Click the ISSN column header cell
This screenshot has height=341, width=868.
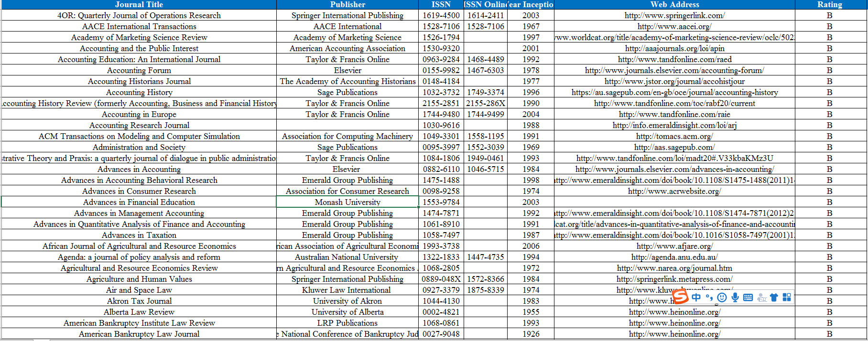(x=441, y=5)
